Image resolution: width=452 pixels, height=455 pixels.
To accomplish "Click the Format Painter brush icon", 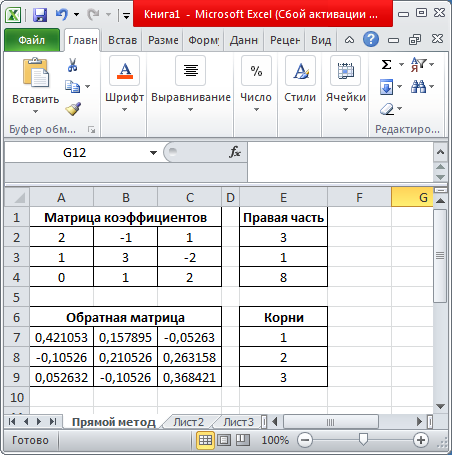I will (x=73, y=109).
